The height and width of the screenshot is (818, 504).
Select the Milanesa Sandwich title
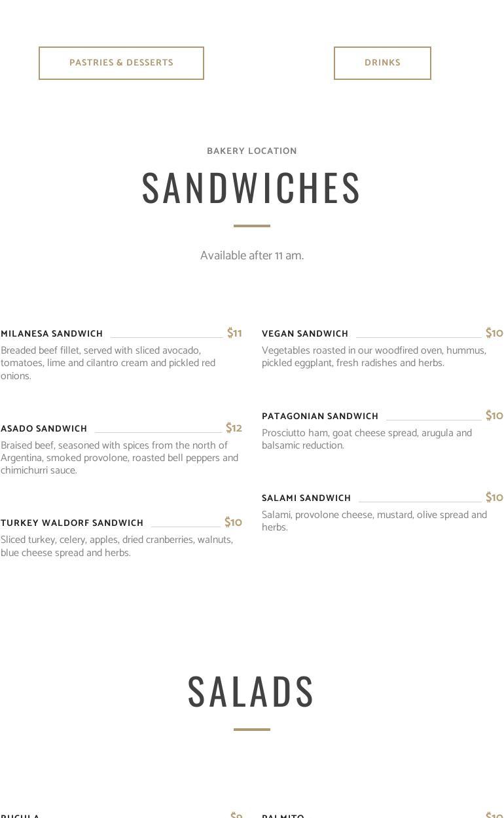click(52, 334)
